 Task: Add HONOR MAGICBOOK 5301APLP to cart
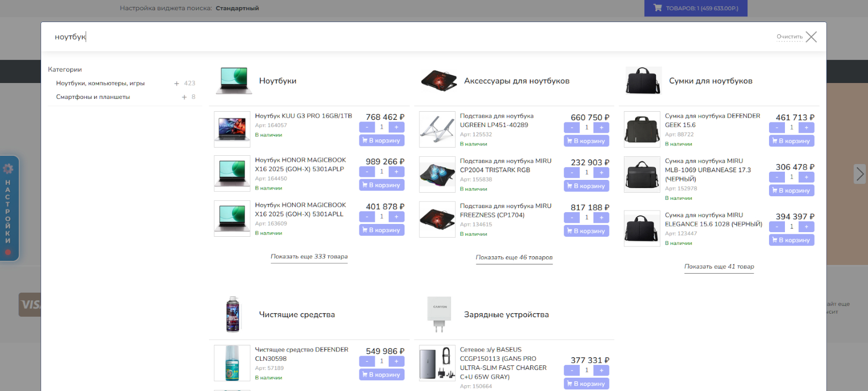(x=381, y=185)
